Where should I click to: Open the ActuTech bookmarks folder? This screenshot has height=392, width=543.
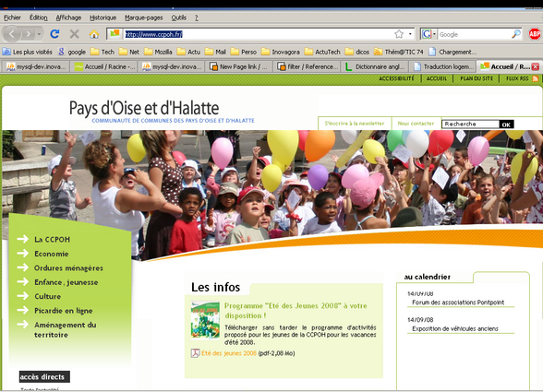tap(322, 52)
